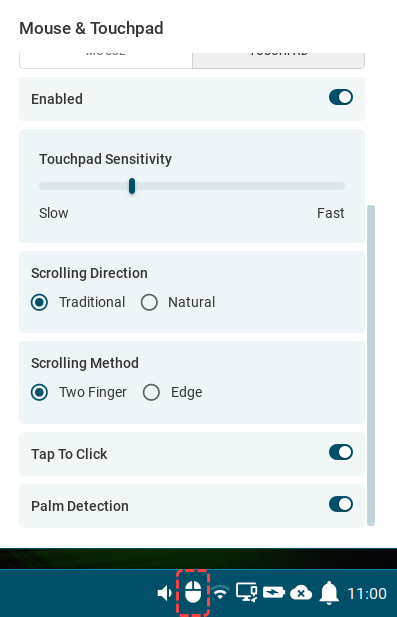The image size is (397, 617).
Task: Switch to the Touchpad tab
Action: tap(279, 59)
